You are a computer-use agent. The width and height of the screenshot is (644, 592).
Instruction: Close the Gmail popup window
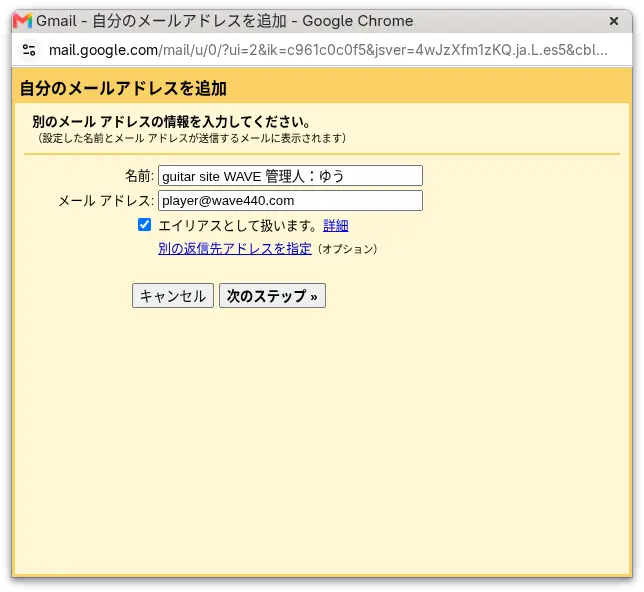coord(614,21)
